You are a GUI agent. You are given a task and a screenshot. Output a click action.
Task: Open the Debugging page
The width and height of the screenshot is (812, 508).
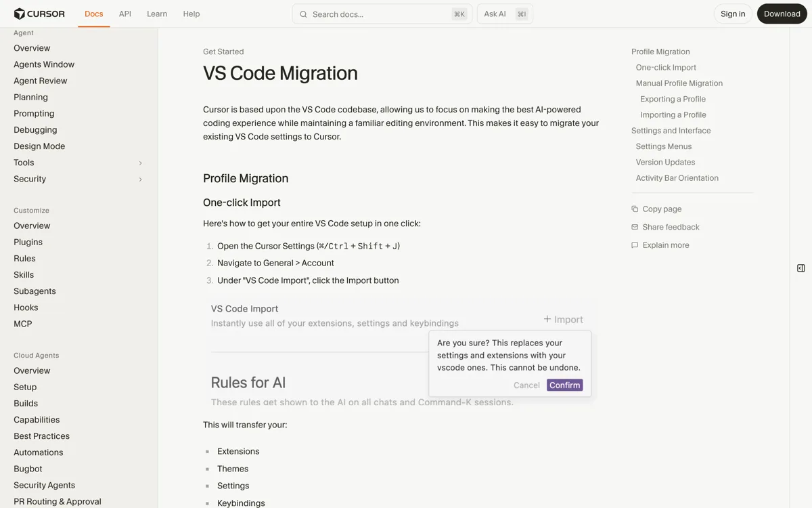pos(35,129)
